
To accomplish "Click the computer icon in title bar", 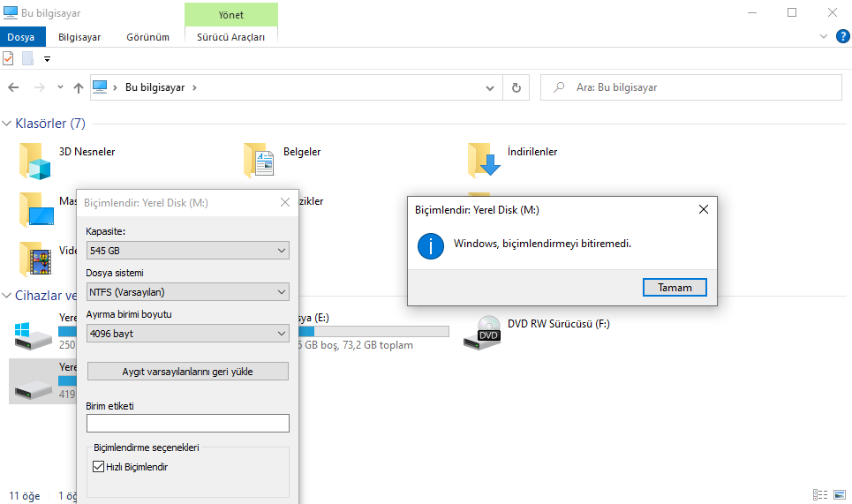I will point(11,12).
